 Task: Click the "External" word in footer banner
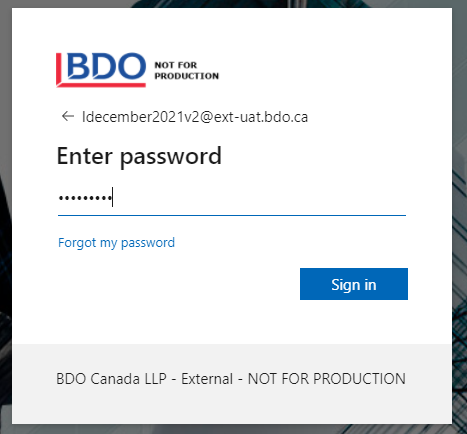(x=207, y=379)
